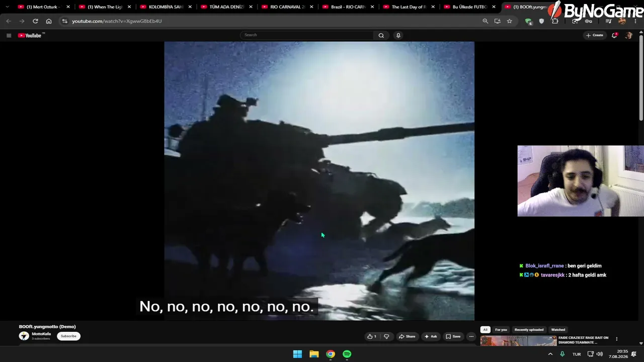Open the YouTube guide hamburger menu
644x362 pixels.
tap(9, 35)
